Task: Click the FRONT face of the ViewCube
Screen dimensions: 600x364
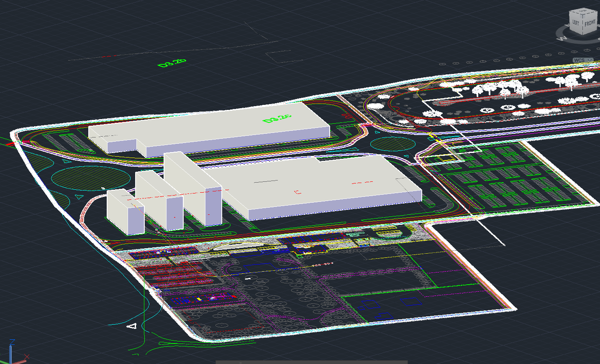Action: pyautogui.click(x=590, y=23)
